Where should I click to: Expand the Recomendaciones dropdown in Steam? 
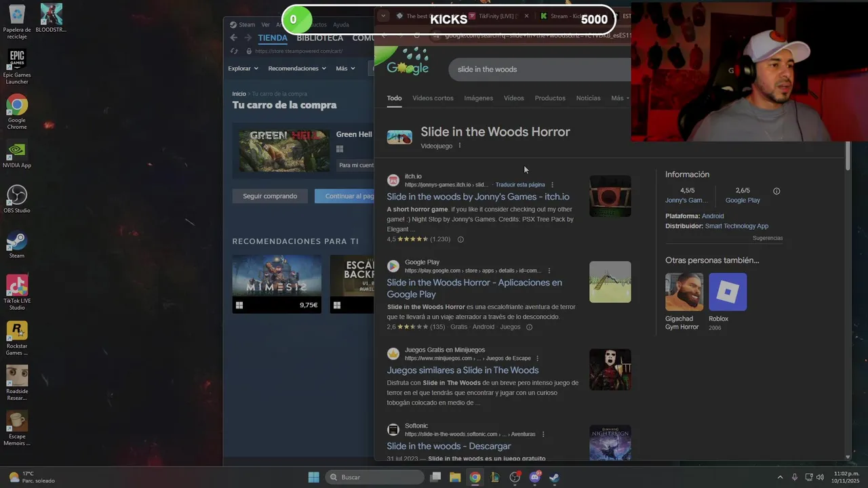coord(297,68)
